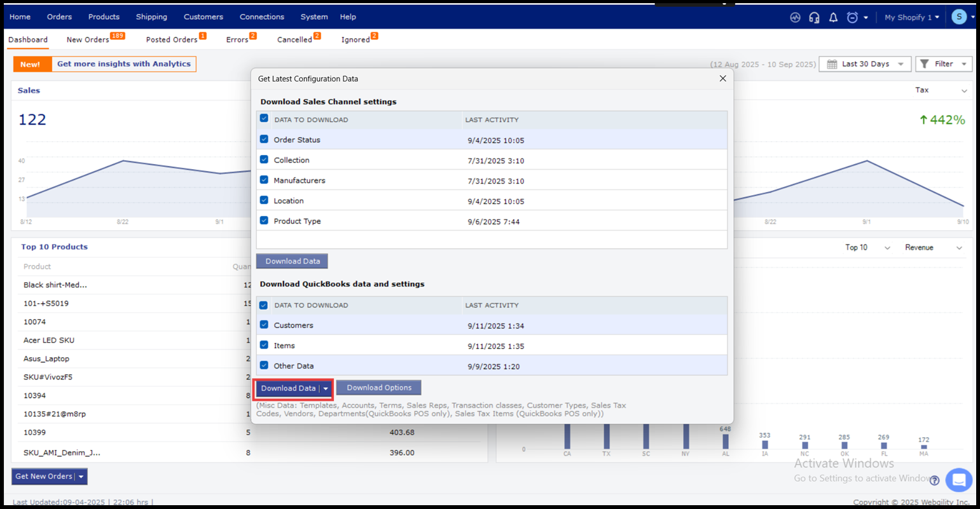Click the headset support icon
The width and height of the screenshot is (980, 509).
[x=814, y=17]
